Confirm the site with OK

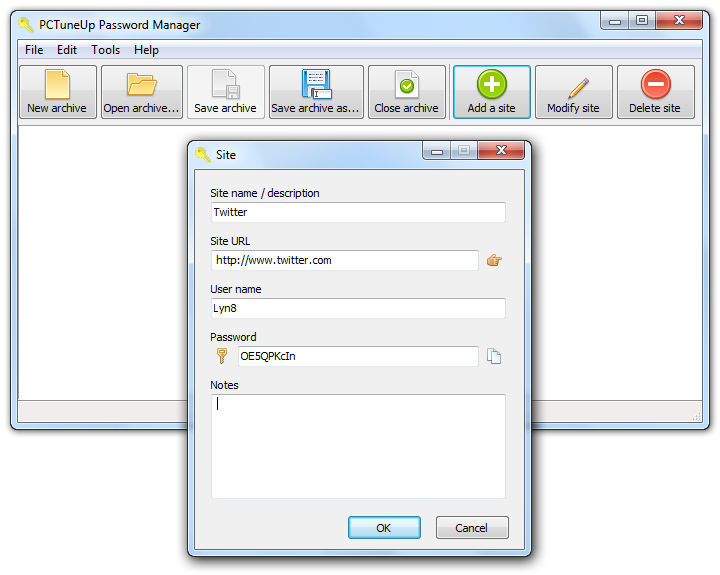[384, 528]
